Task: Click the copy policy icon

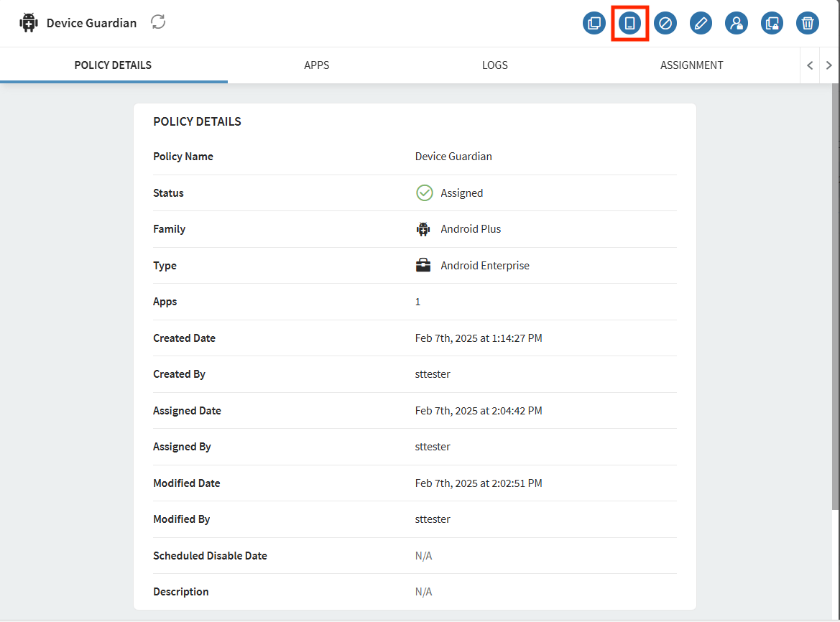Action: click(x=594, y=23)
